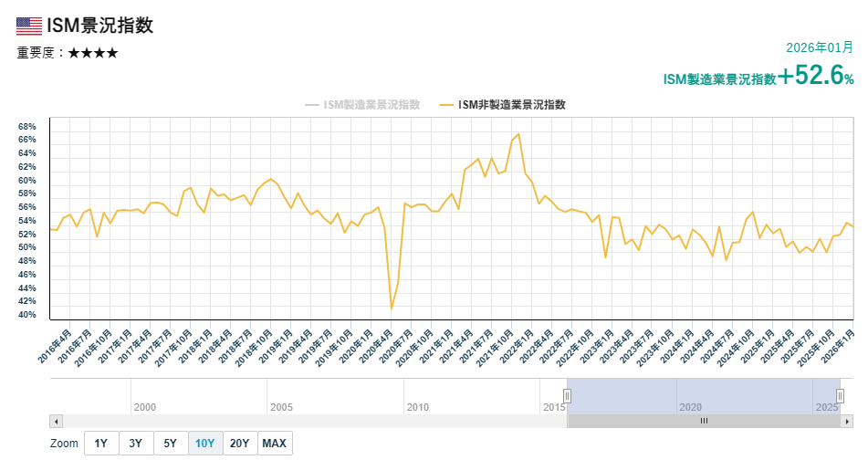Image resolution: width=868 pixels, height=460 pixels.
Task: Click the horizontal scrollbar thumb grip
Action: click(x=704, y=422)
